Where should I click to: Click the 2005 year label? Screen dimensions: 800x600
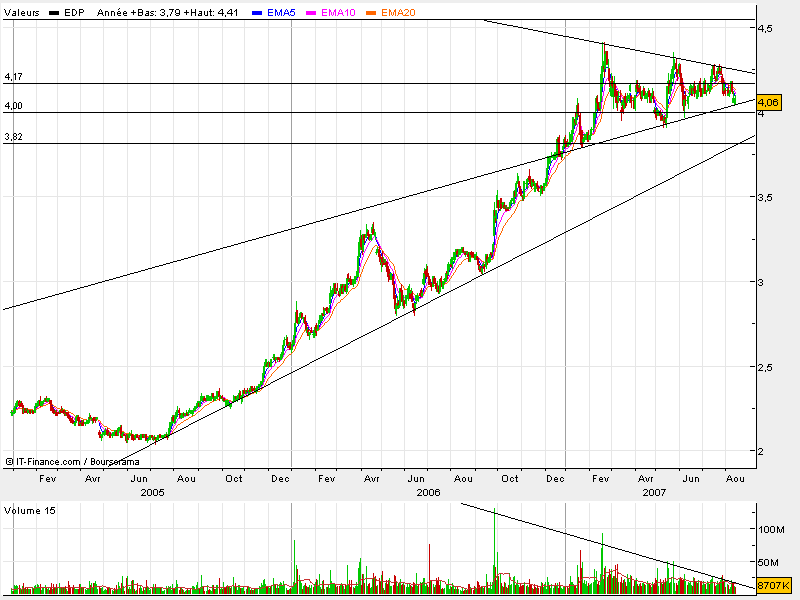pos(152,492)
